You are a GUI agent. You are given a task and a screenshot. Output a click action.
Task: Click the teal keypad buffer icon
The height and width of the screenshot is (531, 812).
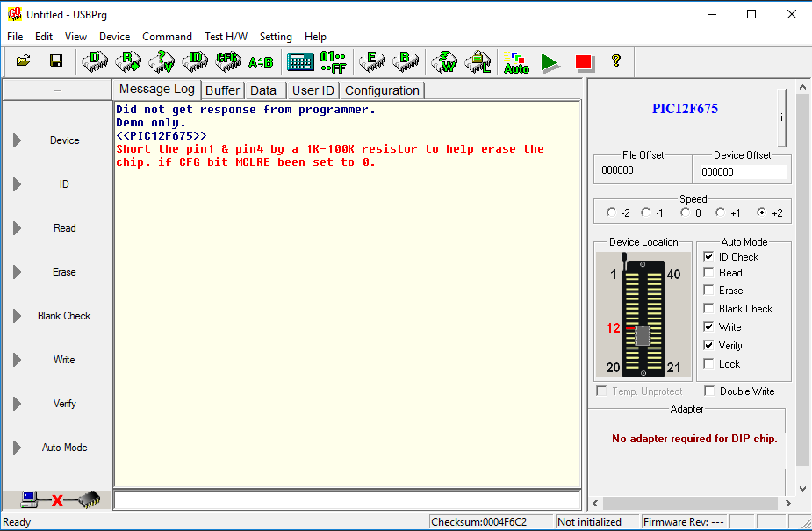coord(300,62)
